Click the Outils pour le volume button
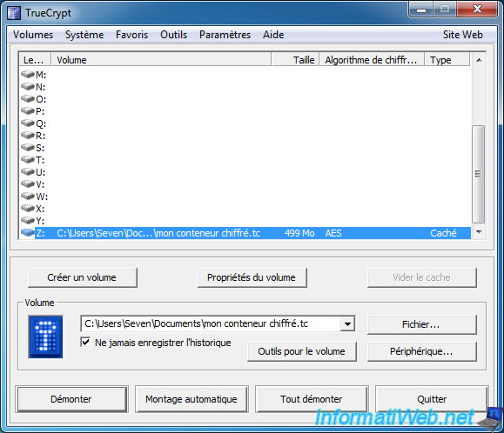 pyautogui.click(x=301, y=351)
